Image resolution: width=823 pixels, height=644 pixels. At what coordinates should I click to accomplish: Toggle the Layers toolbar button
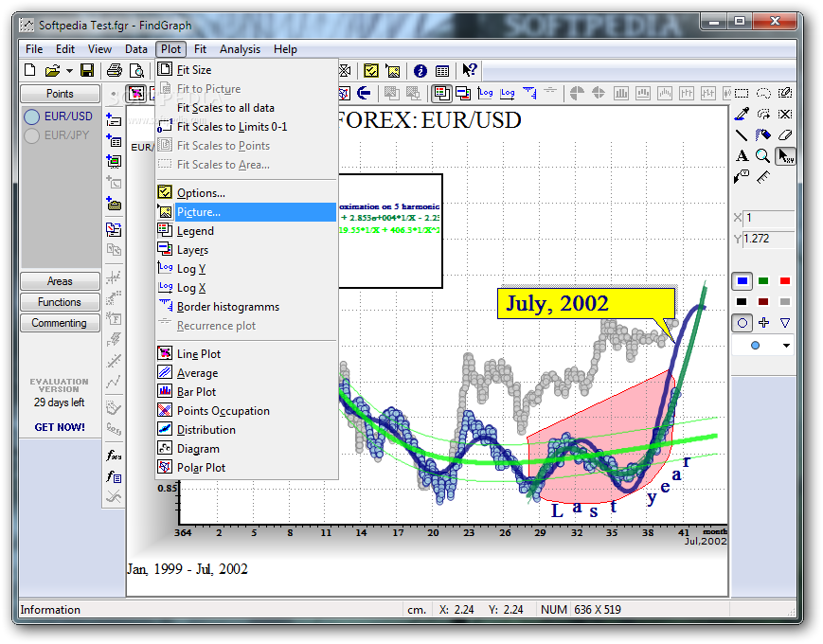pyautogui.click(x=463, y=94)
